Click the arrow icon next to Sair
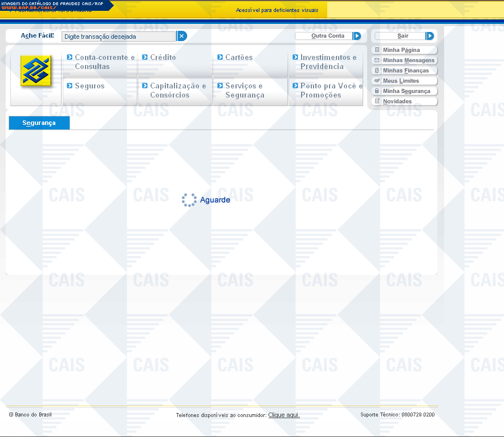The width and height of the screenshot is (504, 437). click(x=430, y=36)
